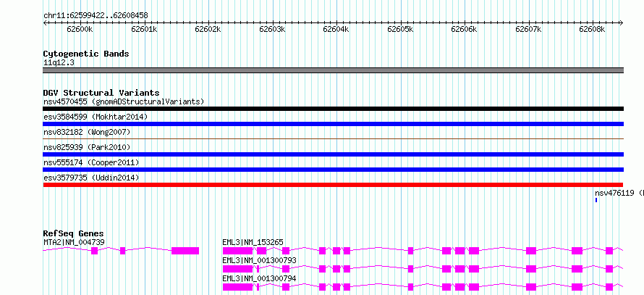Open the esv3579735 (Uddin2014) label
644x295 pixels.
pyautogui.click(x=91, y=178)
